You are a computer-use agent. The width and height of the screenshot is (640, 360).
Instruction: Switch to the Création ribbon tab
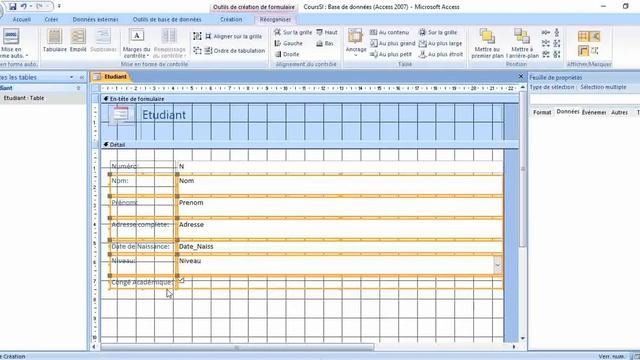click(231, 20)
